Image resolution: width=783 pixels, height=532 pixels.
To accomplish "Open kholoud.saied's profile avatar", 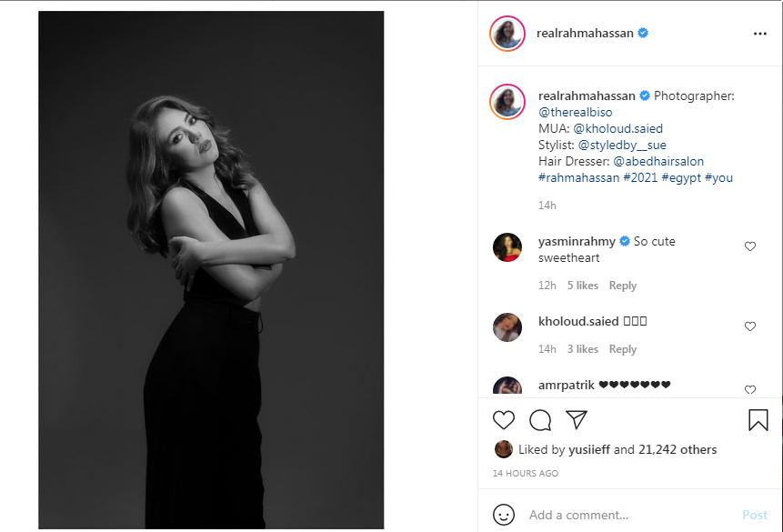I will (x=507, y=327).
